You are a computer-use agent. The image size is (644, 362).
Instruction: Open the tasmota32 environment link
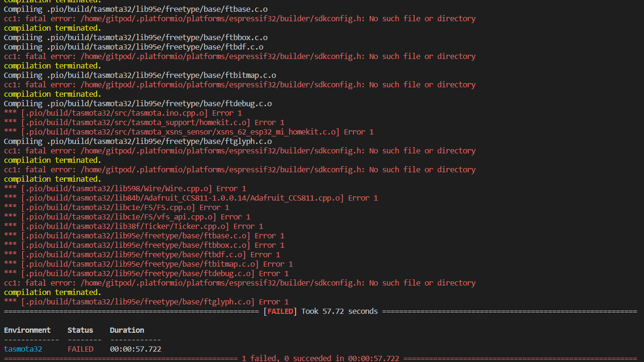(23, 349)
